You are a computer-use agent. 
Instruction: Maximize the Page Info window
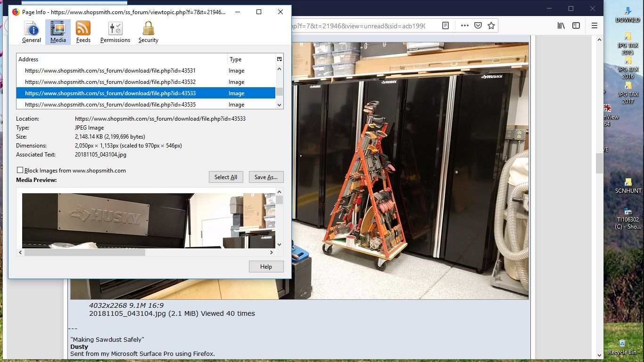click(x=259, y=12)
